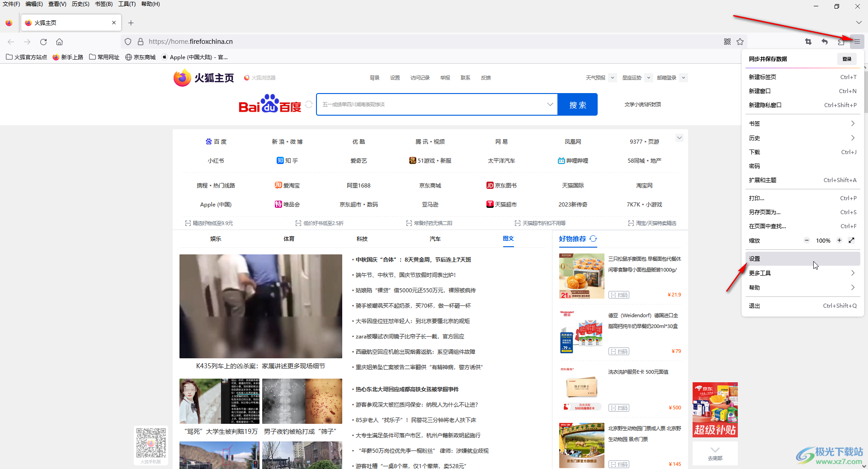Click the blue 搜索 button
This screenshot has width=868, height=469.
pos(577,104)
